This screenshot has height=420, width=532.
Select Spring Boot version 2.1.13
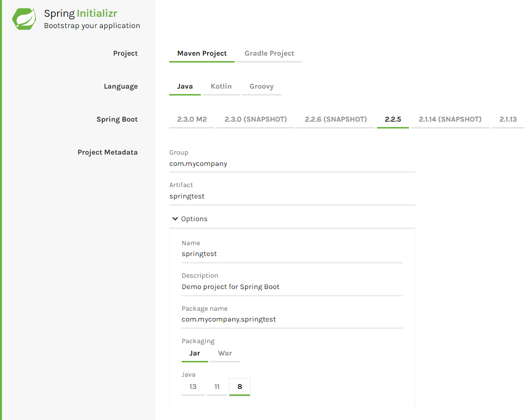[508, 119]
